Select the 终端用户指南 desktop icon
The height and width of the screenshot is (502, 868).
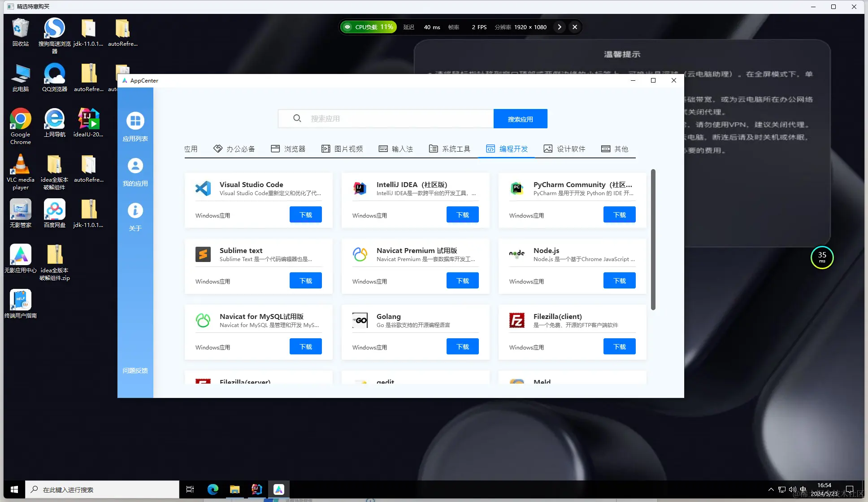pos(21,304)
